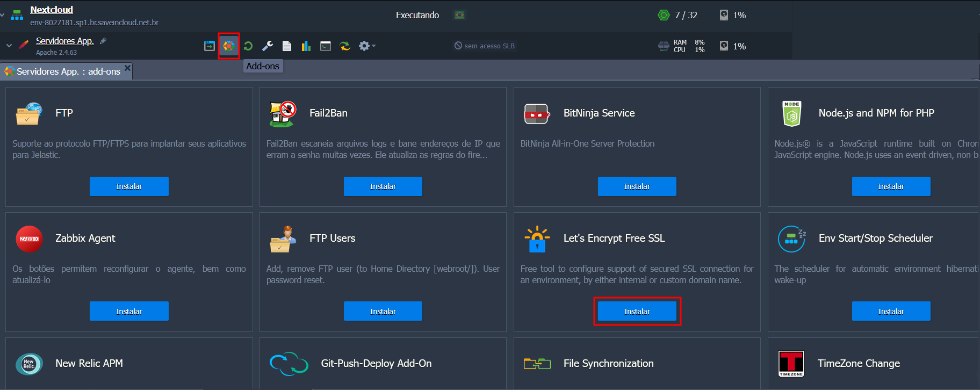Screen dimensions: 980x390
Task: Collapse the Servidores App. layer chevron
Action: tap(9, 46)
